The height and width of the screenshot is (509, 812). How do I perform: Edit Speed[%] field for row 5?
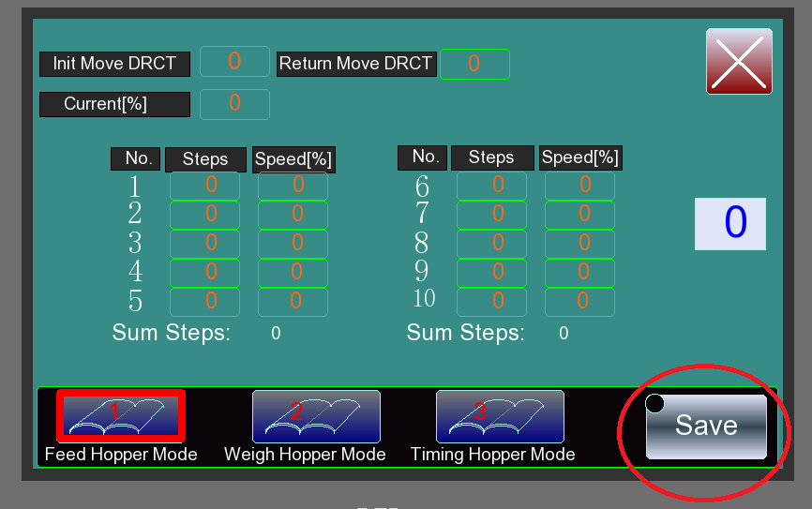pos(293,302)
